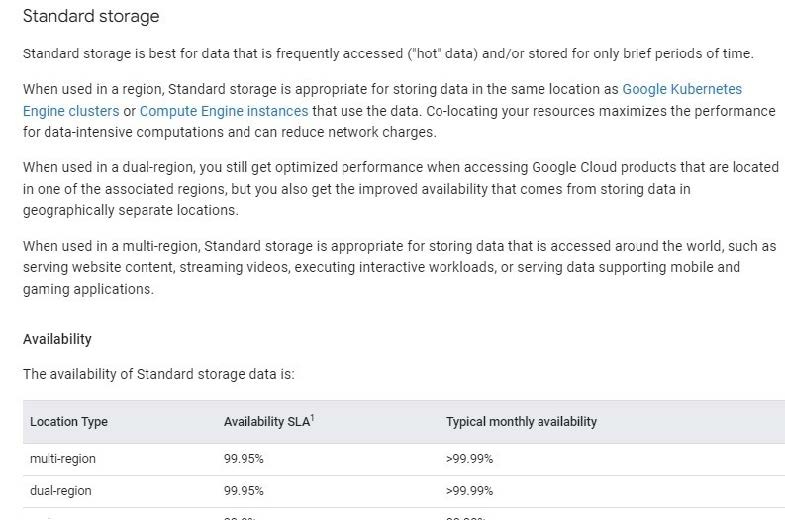785x520 pixels.
Task: Click the sentence introducing the availability table
Action: 159,374
